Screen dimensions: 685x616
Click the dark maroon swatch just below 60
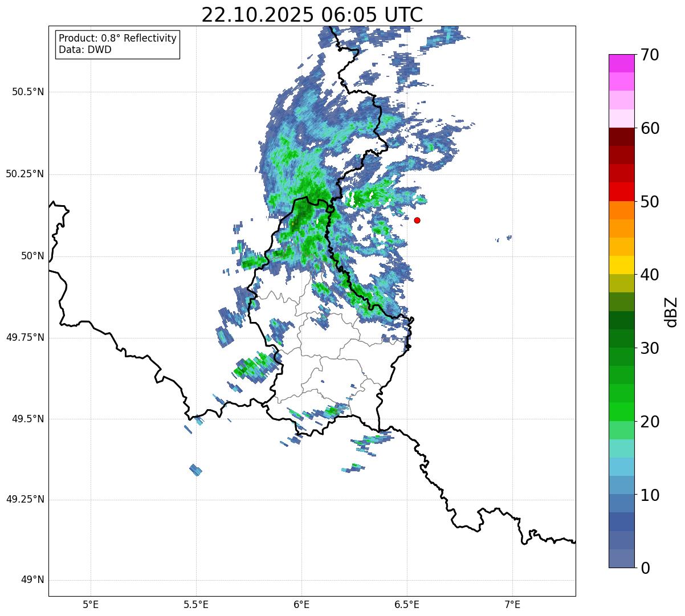click(621, 137)
